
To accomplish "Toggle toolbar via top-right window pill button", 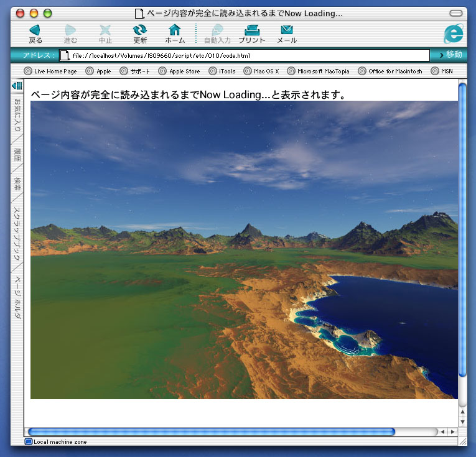I will 456,13.
